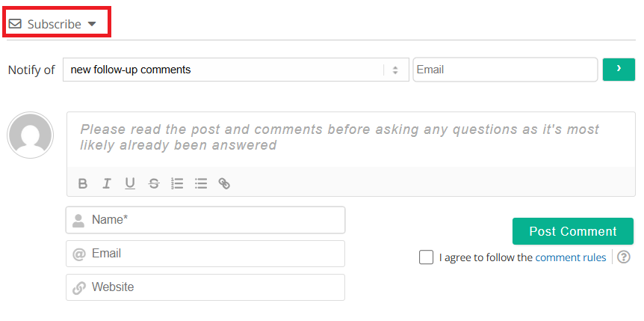This screenshot has height=321, width=644.
Task: Click the user avatar placeholder image
Action: (31, 135)
